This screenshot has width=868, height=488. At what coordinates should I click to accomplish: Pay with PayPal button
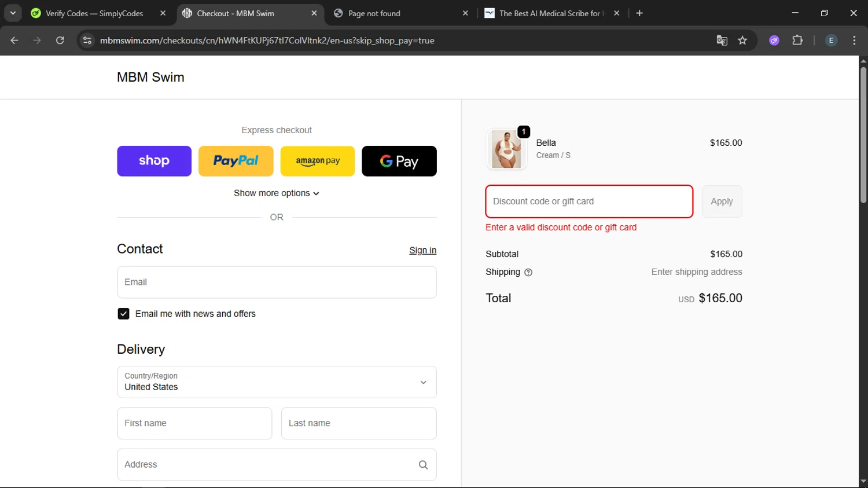click(x=236, y=161)
